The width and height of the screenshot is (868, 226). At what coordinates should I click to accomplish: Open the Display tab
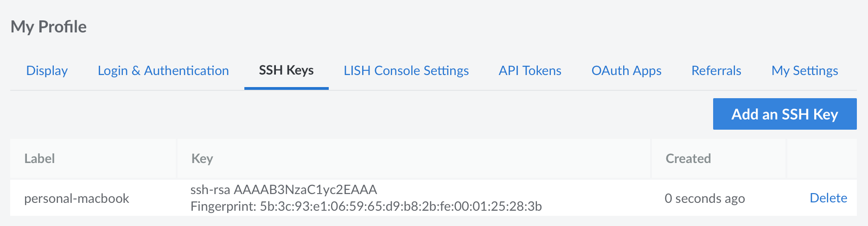(x=47, y=71)
